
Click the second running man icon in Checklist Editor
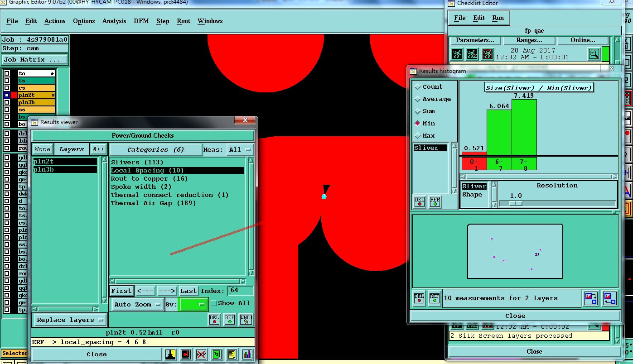coord(472,54)
